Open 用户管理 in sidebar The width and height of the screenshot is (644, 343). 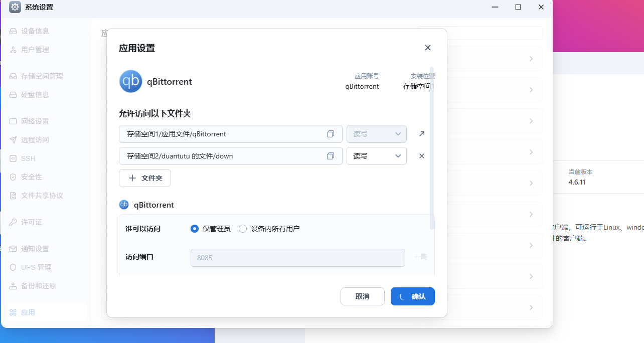35,50
